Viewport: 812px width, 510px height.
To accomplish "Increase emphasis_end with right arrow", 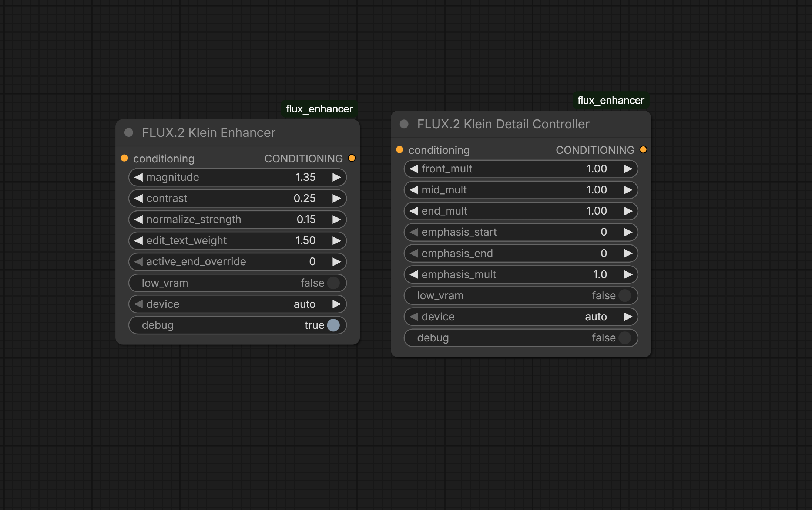I will 628,253.
